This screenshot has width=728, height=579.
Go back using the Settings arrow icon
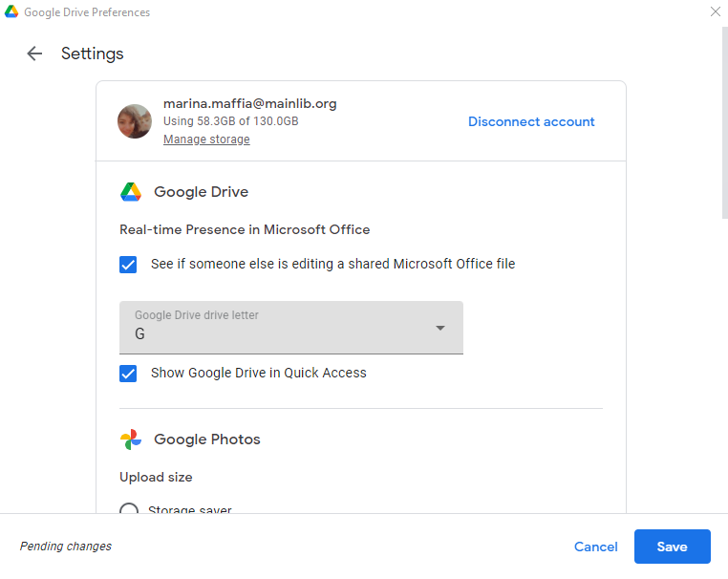click(34, 54)
